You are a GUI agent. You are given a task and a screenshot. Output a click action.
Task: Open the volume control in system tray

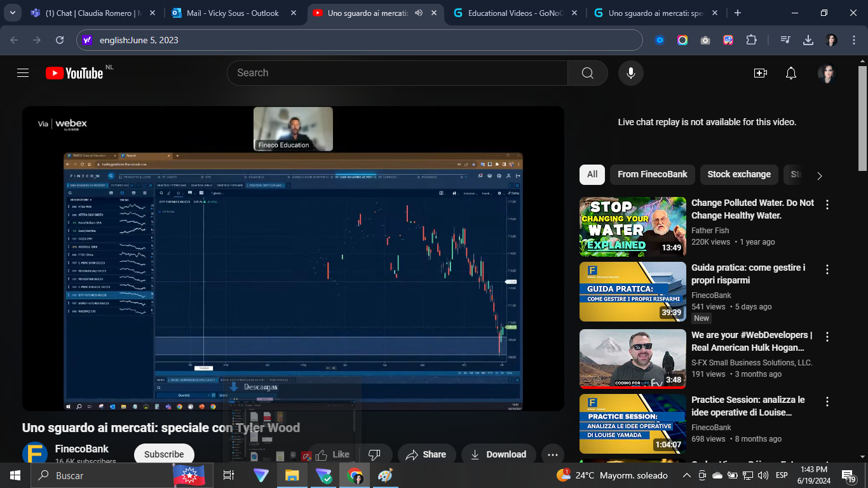763,475
